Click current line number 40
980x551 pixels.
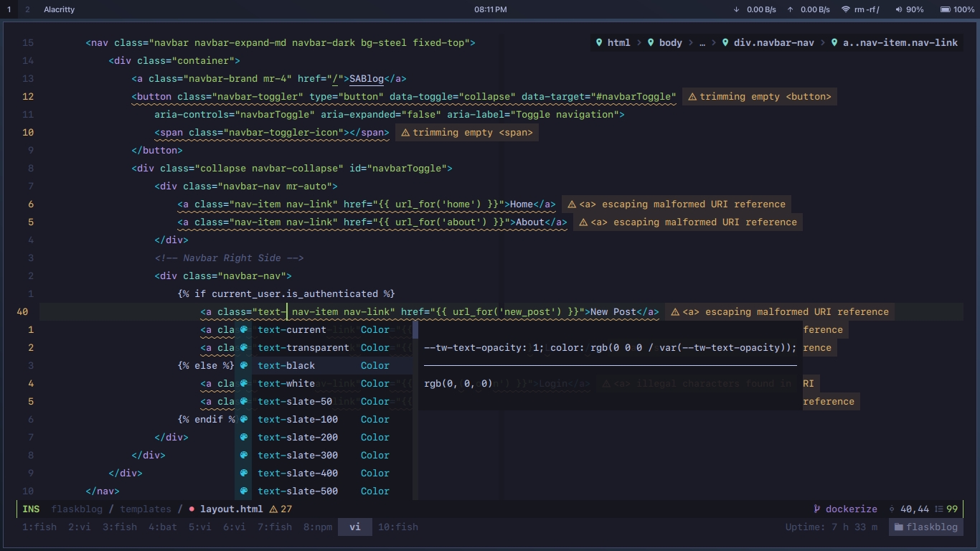(22, 311)
